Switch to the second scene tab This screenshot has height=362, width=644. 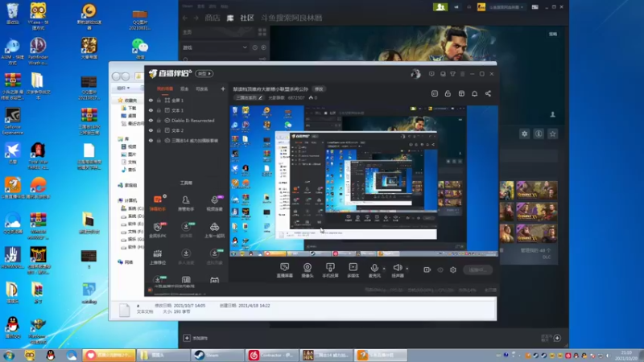[x=184, y=89]
